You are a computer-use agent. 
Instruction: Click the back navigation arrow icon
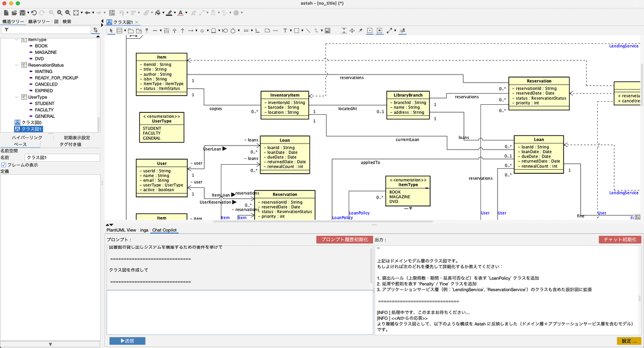[x=88, y=12]
